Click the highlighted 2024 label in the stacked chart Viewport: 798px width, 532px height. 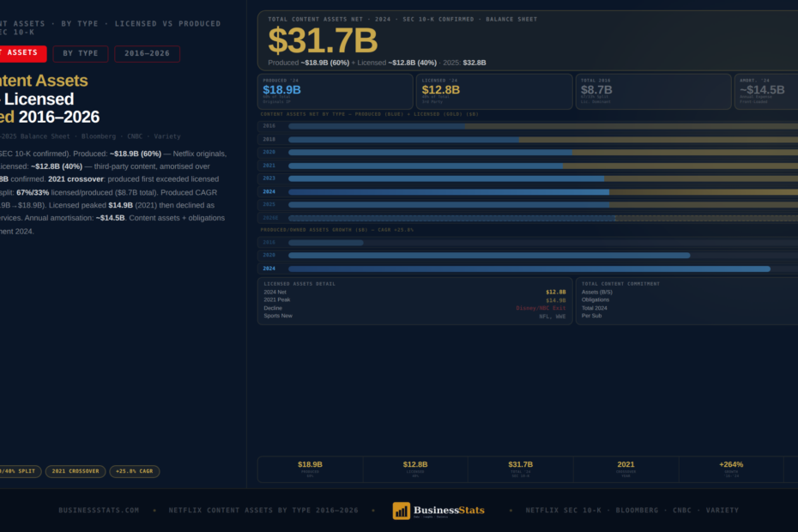point(269,192)
